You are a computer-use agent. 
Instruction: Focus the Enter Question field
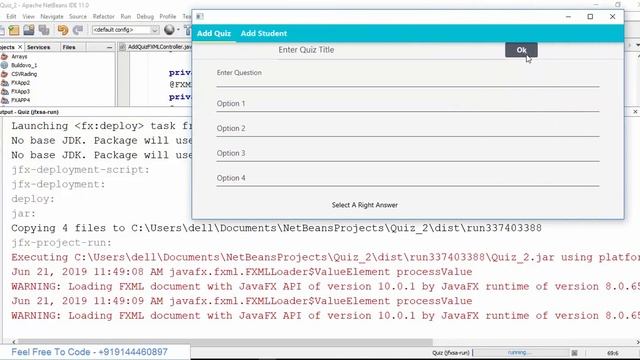pos(408,77)
